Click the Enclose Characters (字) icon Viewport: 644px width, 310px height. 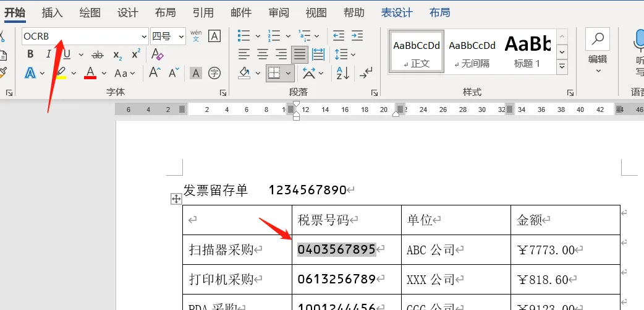tap(214, 74)
